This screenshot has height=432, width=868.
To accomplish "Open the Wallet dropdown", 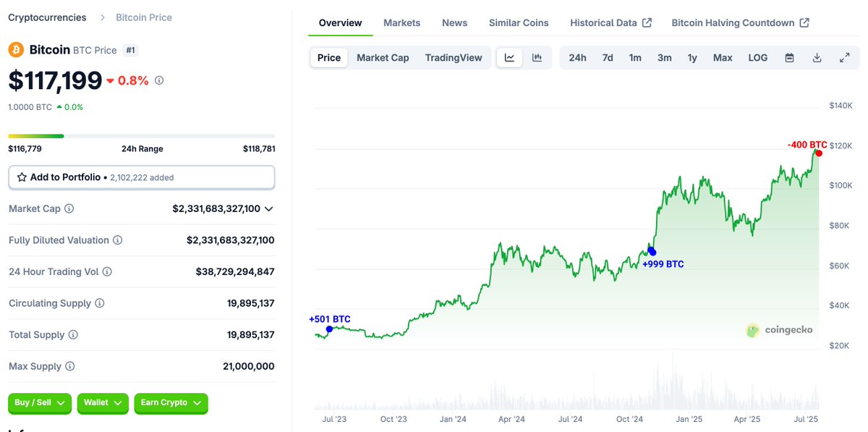I will [103, 403].
